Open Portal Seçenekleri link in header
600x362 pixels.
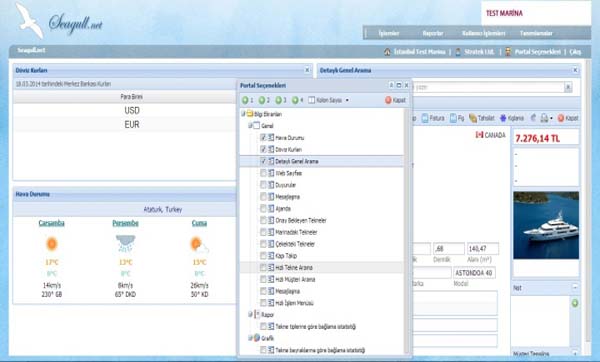[x=538, y=52]
